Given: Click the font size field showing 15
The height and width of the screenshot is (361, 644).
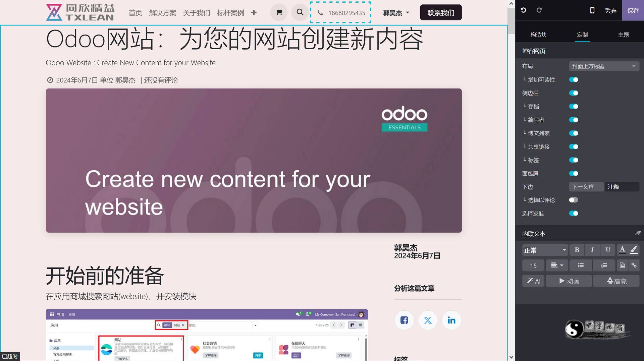Looking at the screenshot, I should pyautogui.click(x=533, y=265).
